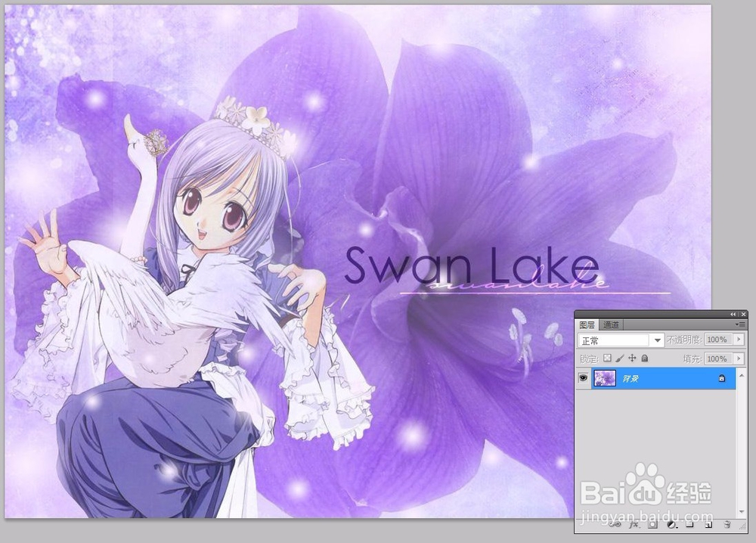Click the 不透明度 100% opacity field
This screenshot has height=543, width=756.
[x=718, y=340]
